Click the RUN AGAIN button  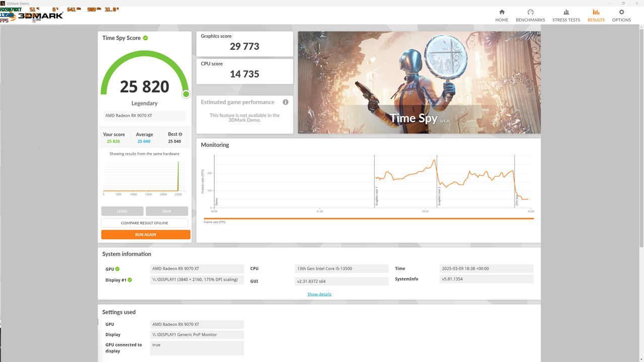145,234
